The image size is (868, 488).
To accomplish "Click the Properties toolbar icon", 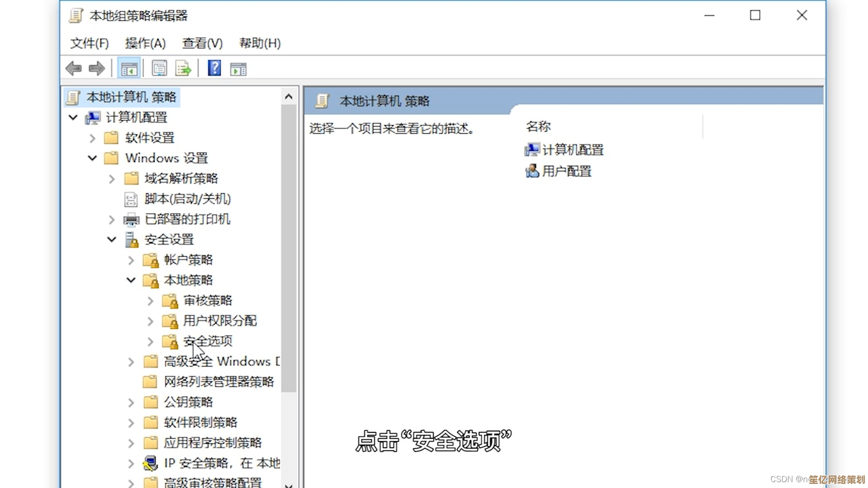I will pos(159,69).
